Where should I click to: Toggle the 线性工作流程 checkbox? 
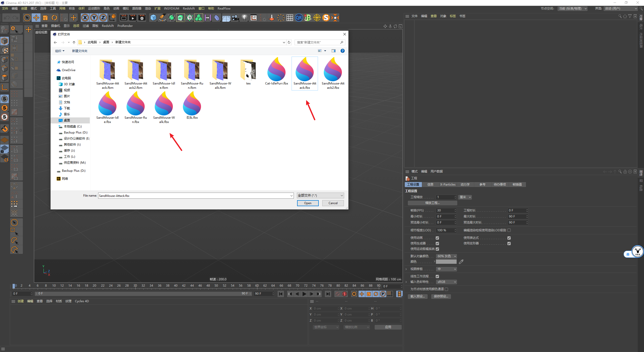437,276
